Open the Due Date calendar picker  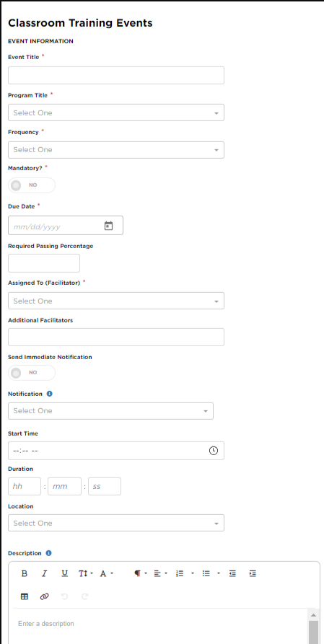(x=108, y=226)
